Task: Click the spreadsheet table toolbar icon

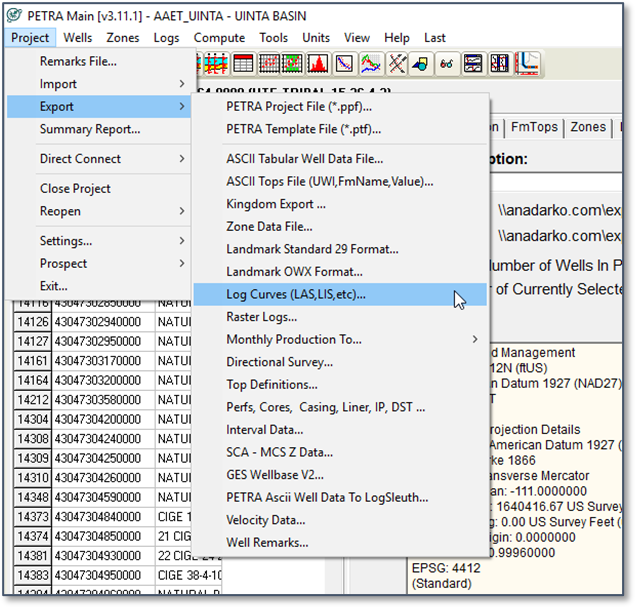Action: [242, 64]
